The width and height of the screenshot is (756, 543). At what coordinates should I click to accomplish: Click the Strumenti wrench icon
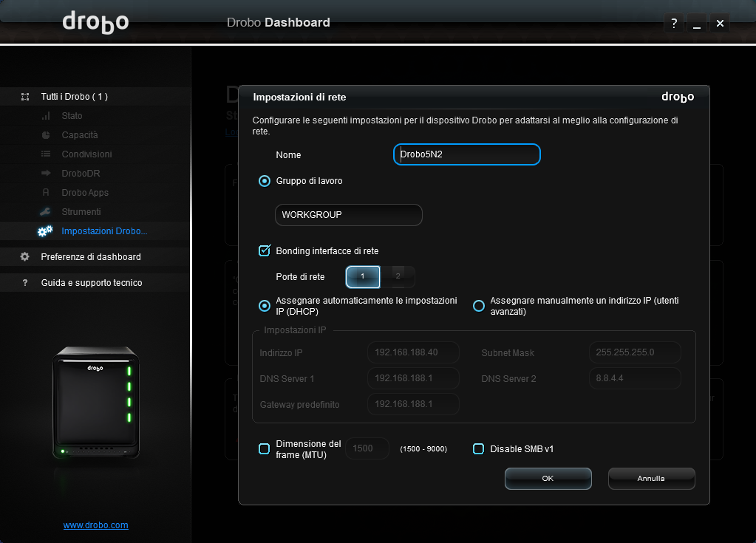(46, 212)
